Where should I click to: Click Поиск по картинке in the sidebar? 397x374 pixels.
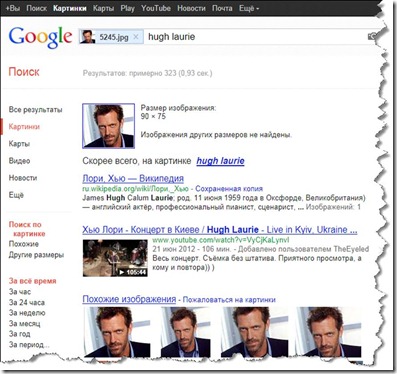point(27,229)
